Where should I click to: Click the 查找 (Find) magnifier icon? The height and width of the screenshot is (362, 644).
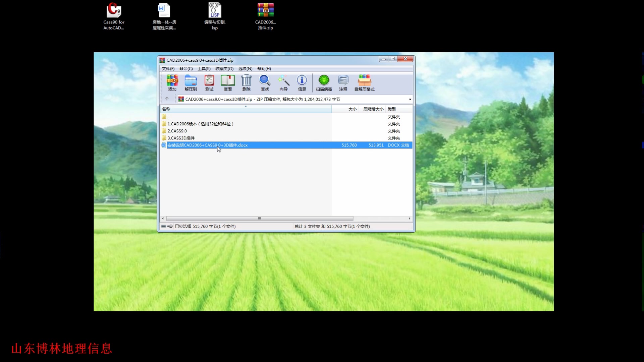click(x=265, y=83)
